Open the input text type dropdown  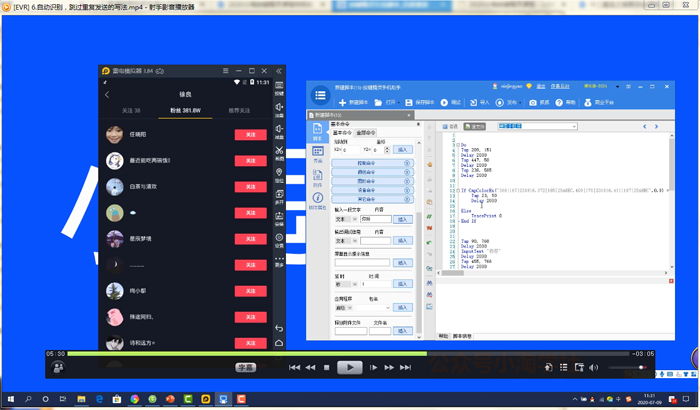(346, 219)
